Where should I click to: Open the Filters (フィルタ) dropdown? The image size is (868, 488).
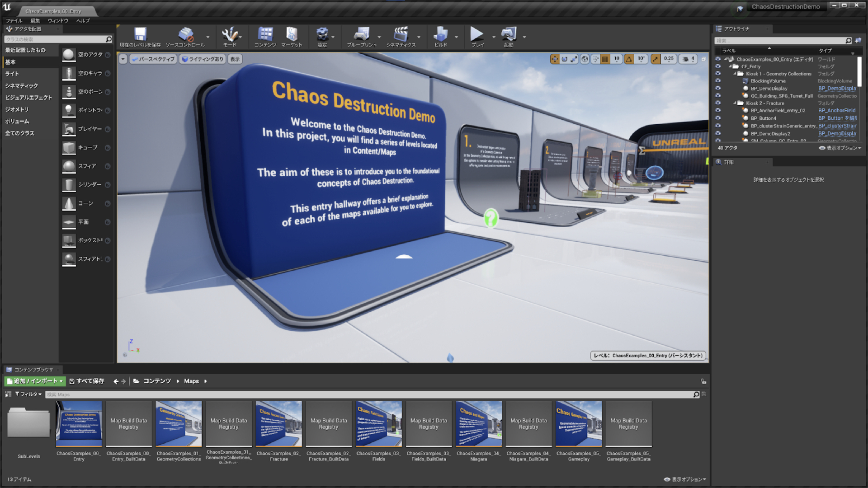[x=28, y=394]
